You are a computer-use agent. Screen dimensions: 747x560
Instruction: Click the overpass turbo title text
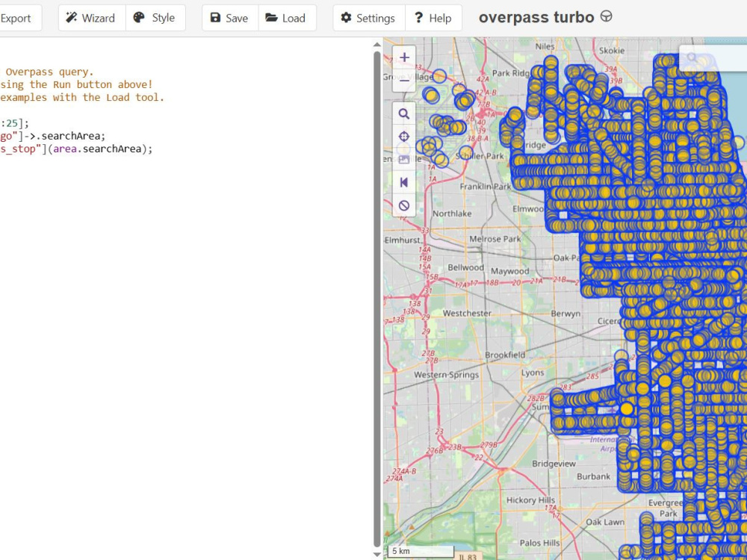(536, 18)
